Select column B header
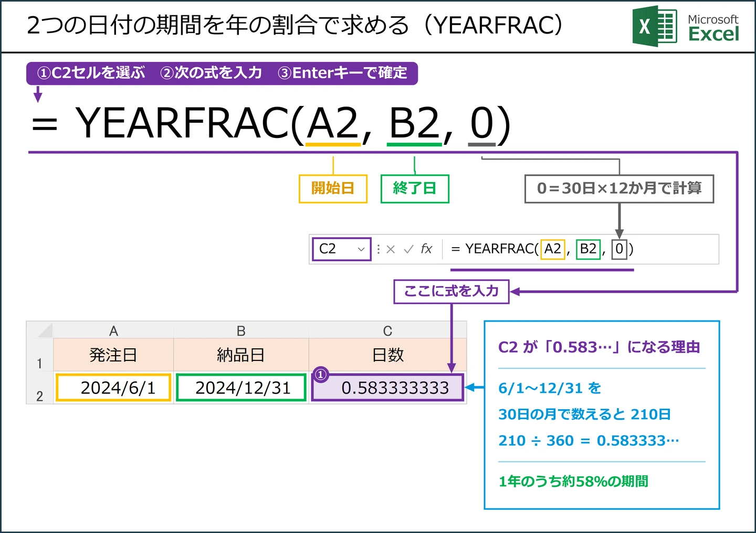 (241, 331)
